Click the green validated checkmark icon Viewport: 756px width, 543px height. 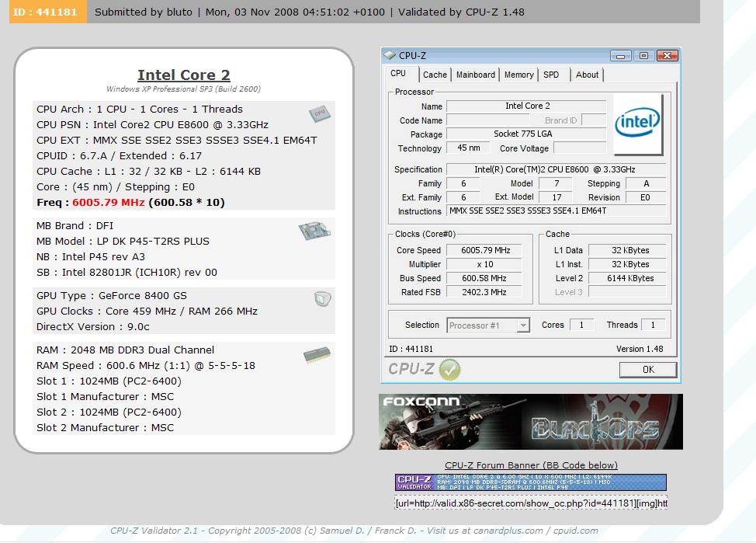[x=450, y=370]
